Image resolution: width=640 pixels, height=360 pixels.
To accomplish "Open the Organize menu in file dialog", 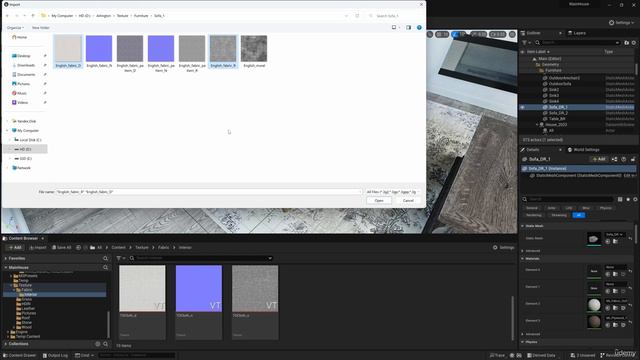I will (15, 28).
